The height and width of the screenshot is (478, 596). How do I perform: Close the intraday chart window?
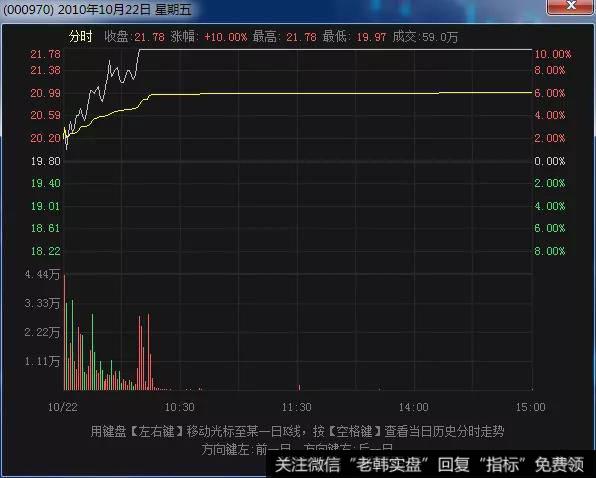[x=571, y=6]
